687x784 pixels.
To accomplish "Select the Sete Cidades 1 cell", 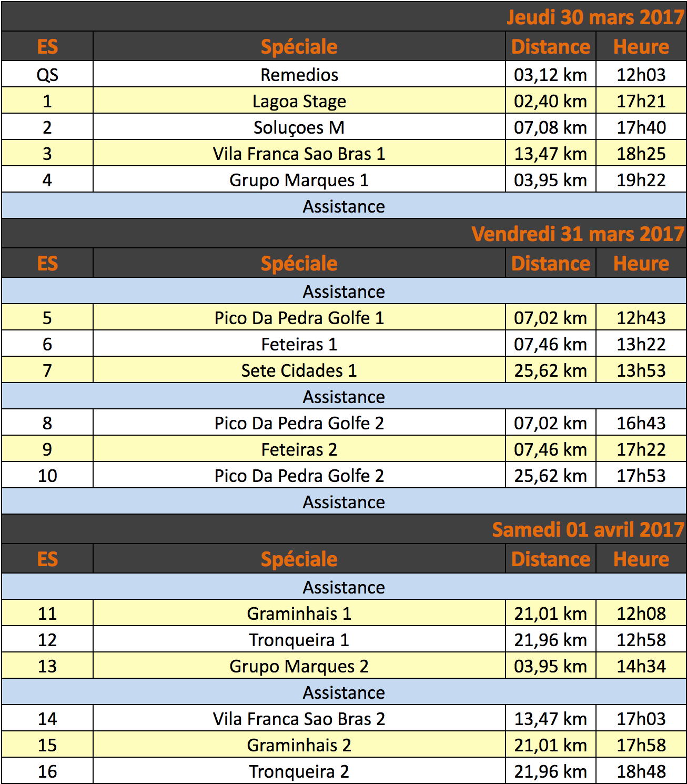I will (x=299, y=370).
